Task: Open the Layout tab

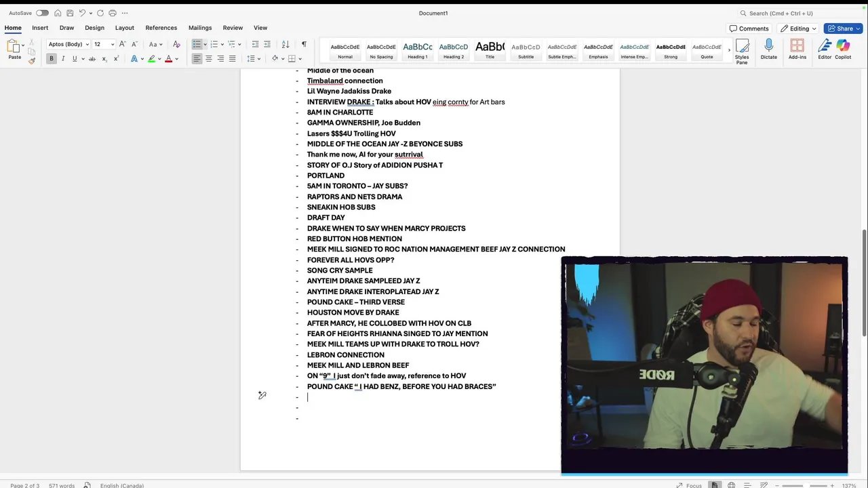Action: [x=124, y=28]
